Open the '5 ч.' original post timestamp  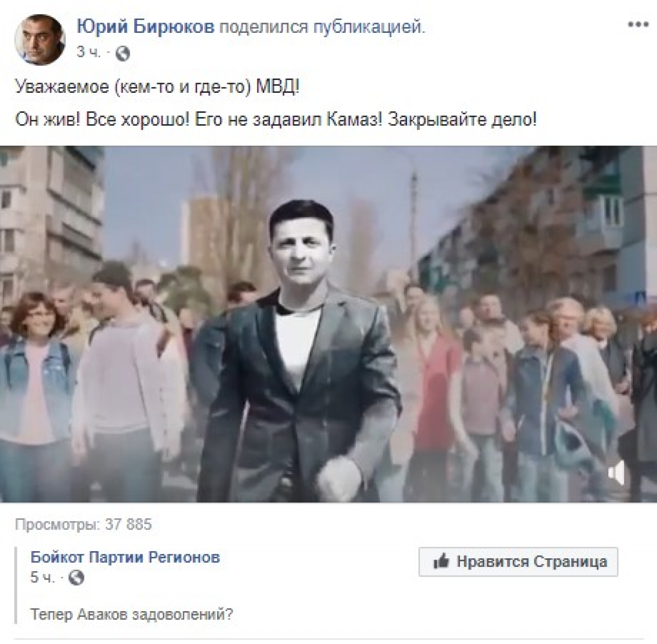pyautogui.click(x=42, y=578)
